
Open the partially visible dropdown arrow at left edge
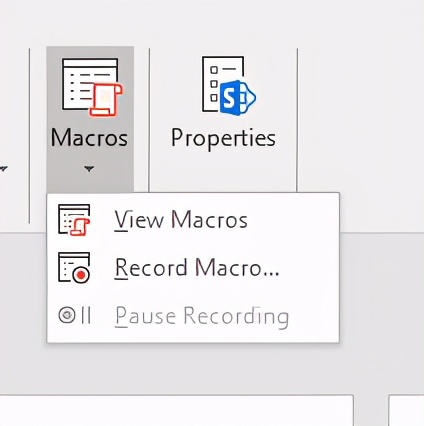[3, 169]
